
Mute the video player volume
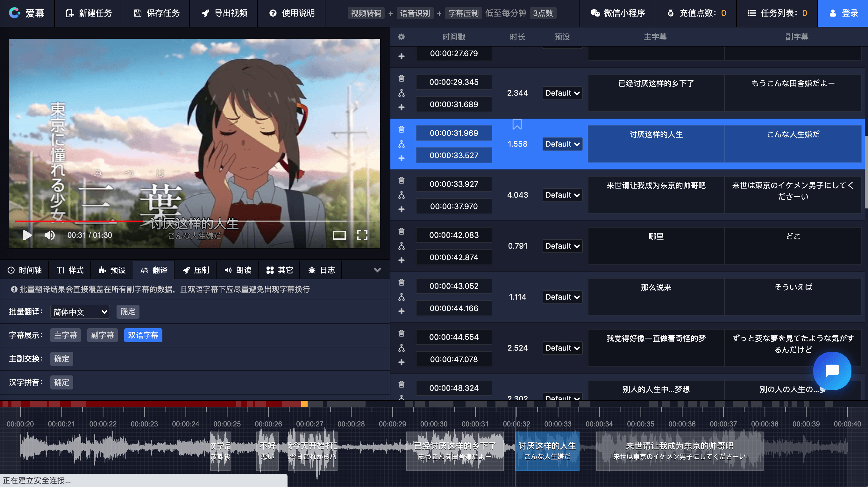[50, 235]
